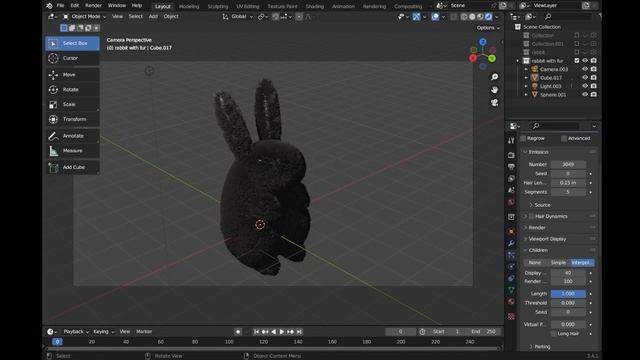Open the Add menu in viewport header
This screenshot has height=360, width=640.
pyautogui.click(x=153, y=16)
